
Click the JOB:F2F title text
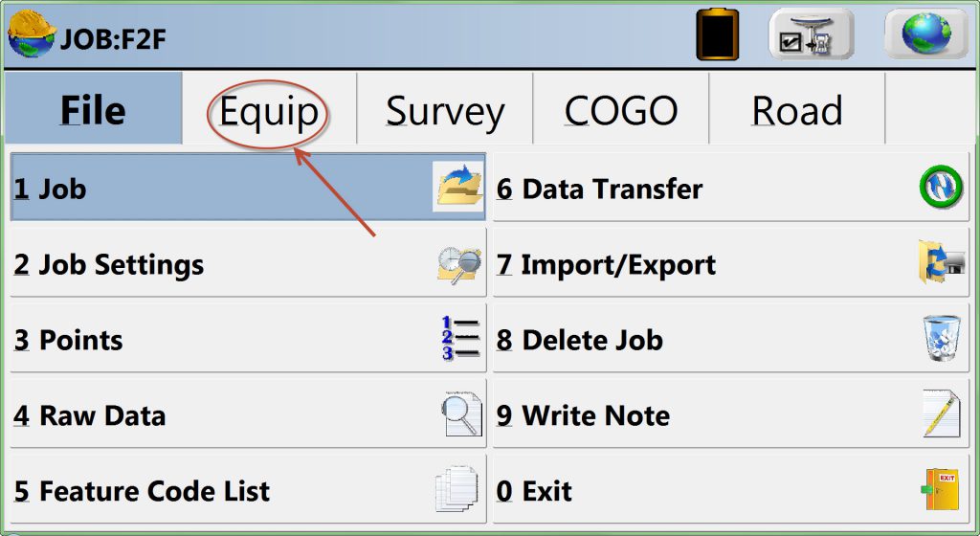[113, 39]
